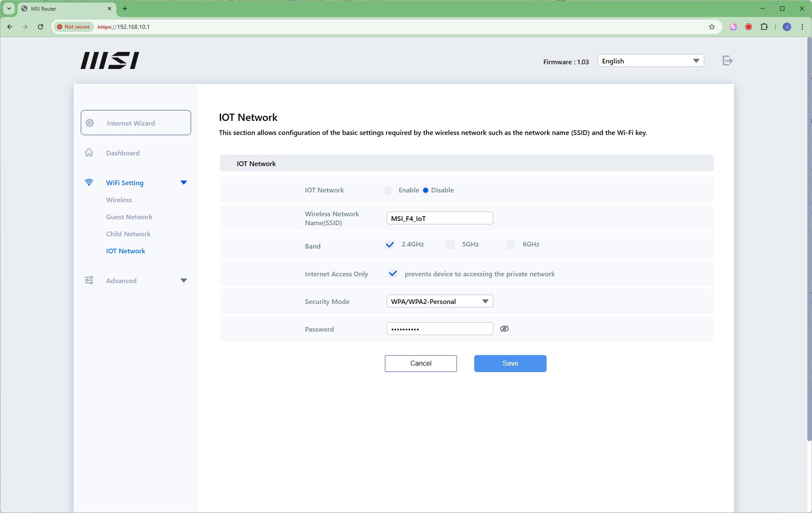Go to the Child Network page
812x513 pixels.
(128, 234)
